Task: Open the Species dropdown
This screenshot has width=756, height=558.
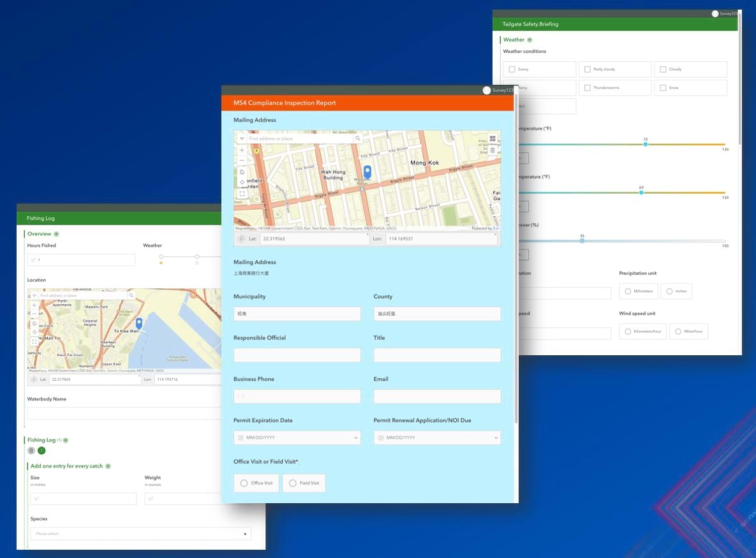Action: pyautogui.click(x=140, y=533)
